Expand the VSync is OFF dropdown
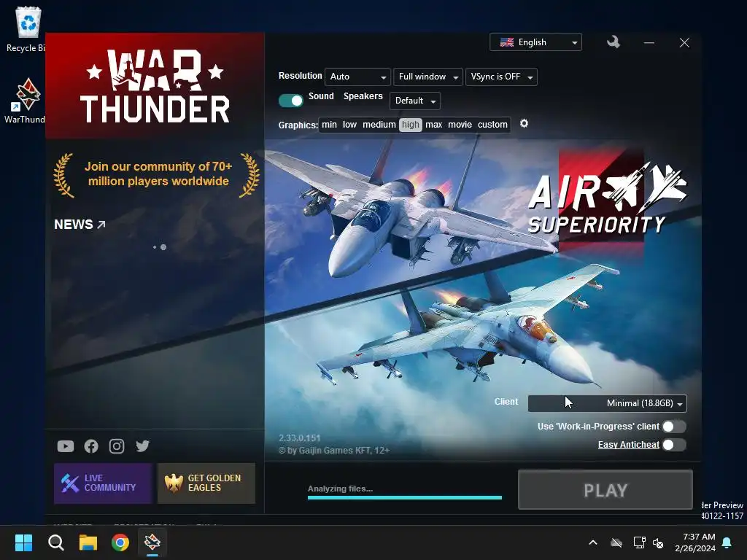Screen dimensions: 747x560 501,77
